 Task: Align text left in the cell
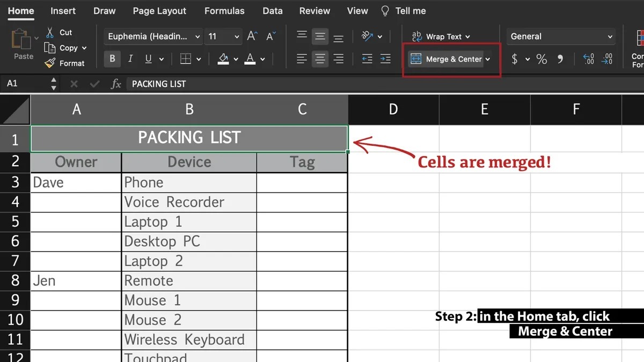click(302, 59)
